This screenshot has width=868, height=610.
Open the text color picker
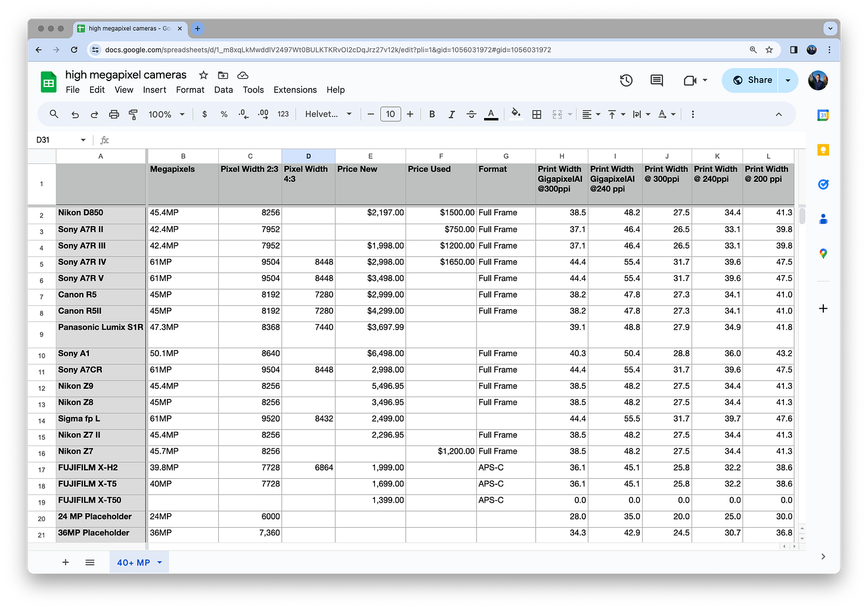[491, 114]
